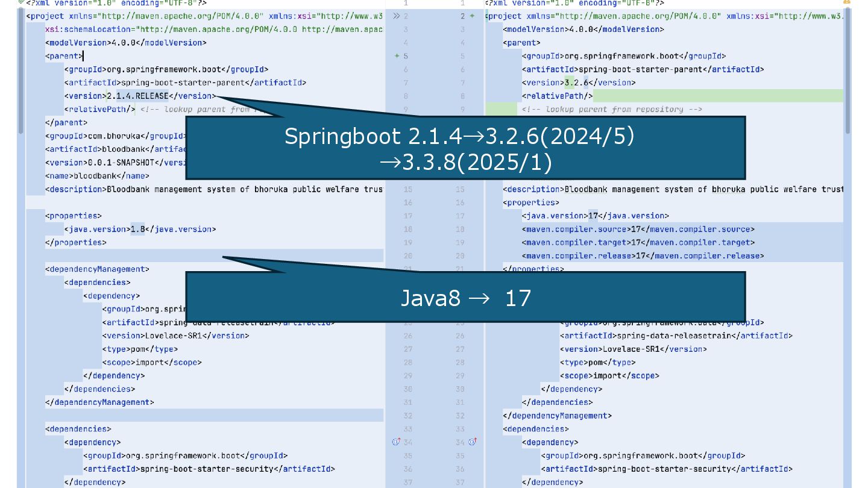Click Lovelace-SR1 version in right pane
Viewport: 868px width, 488px height.
tap(634, 349)
